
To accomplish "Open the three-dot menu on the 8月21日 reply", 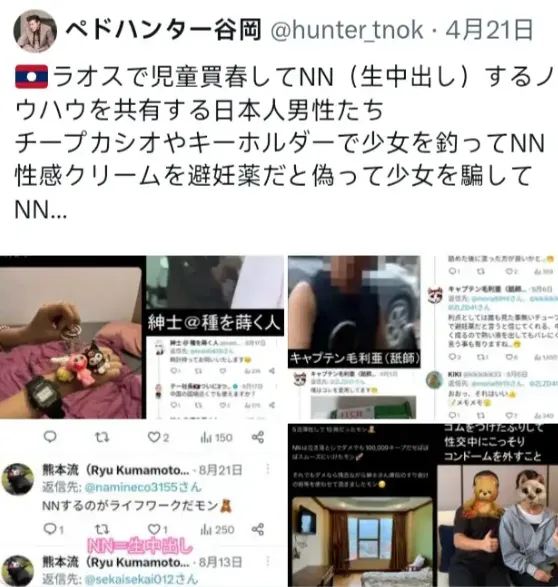I will tap(268, 469).
